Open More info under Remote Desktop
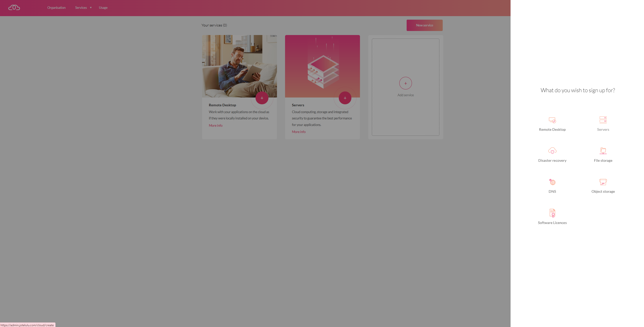This screenshot has height=327, width=644. click(x=215, y=125)
